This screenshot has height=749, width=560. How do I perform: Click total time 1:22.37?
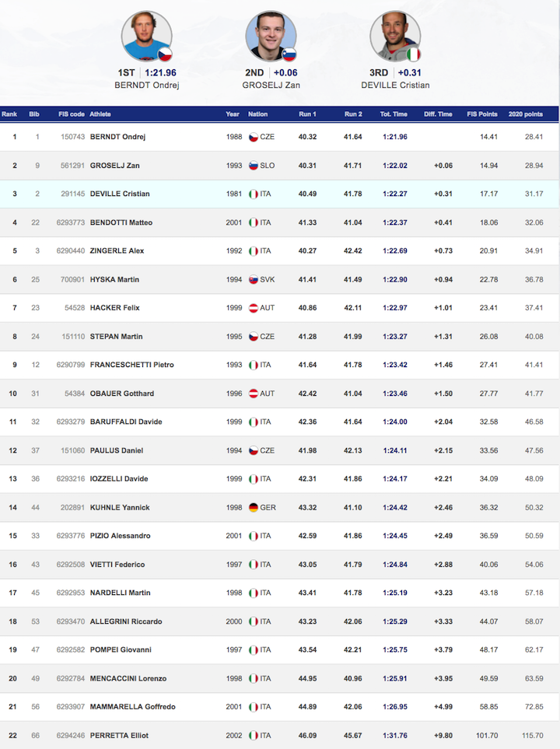tap(395, 222)
